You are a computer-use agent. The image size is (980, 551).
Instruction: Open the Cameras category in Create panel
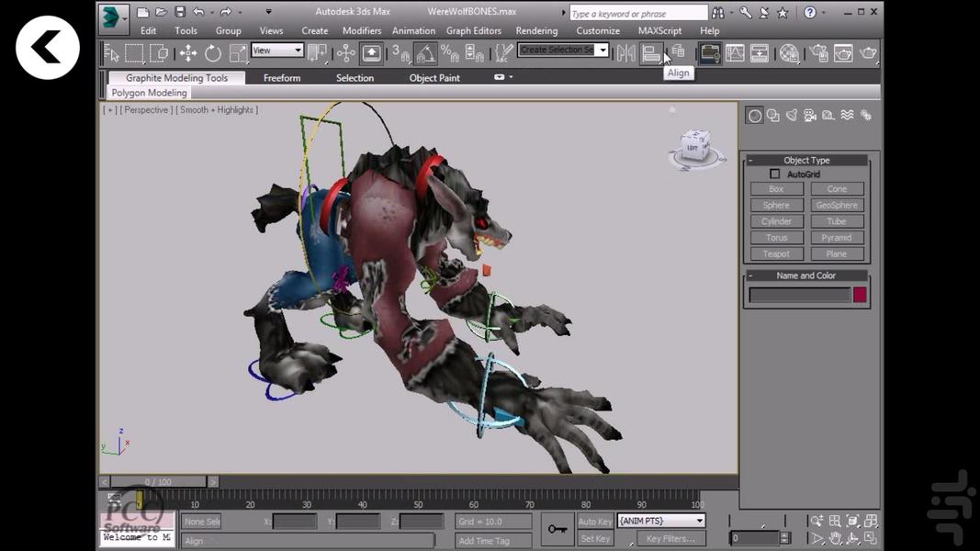(x=810, y=116)
